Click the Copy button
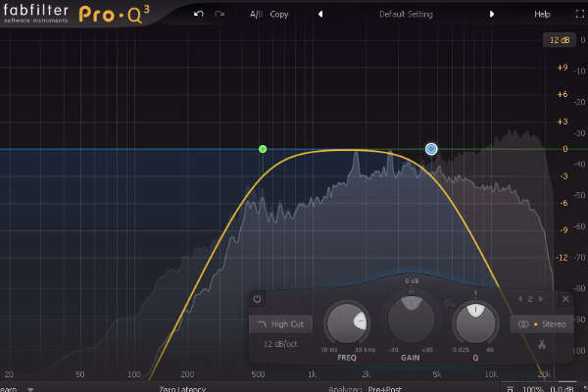588x392 pixels. (279, 15)
